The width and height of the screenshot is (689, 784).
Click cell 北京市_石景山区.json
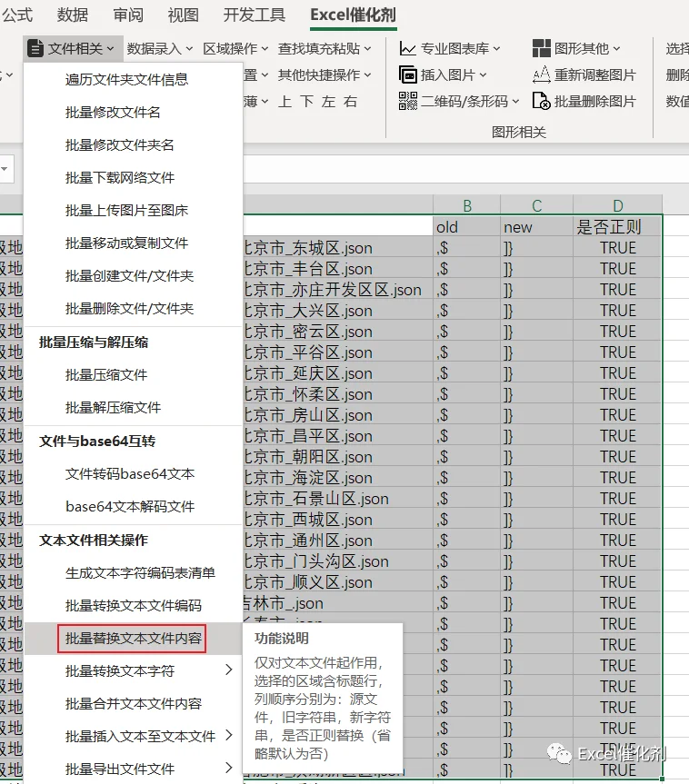(338, 499)
